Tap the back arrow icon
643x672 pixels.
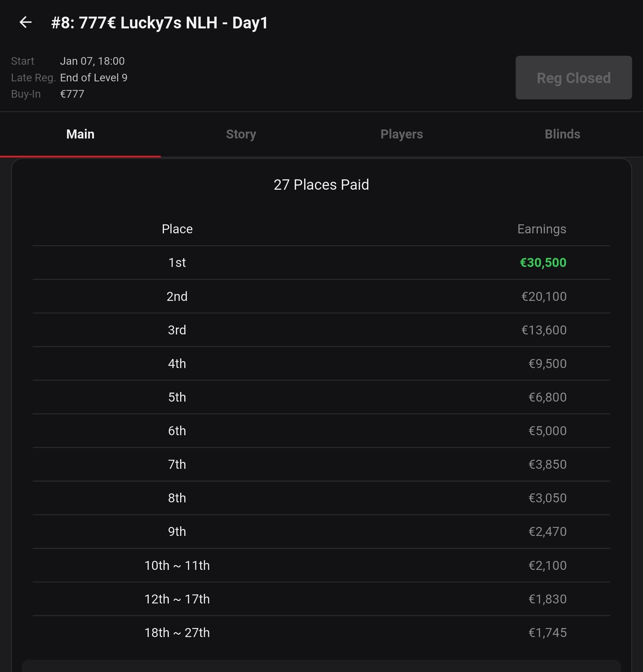coord(25,23)
